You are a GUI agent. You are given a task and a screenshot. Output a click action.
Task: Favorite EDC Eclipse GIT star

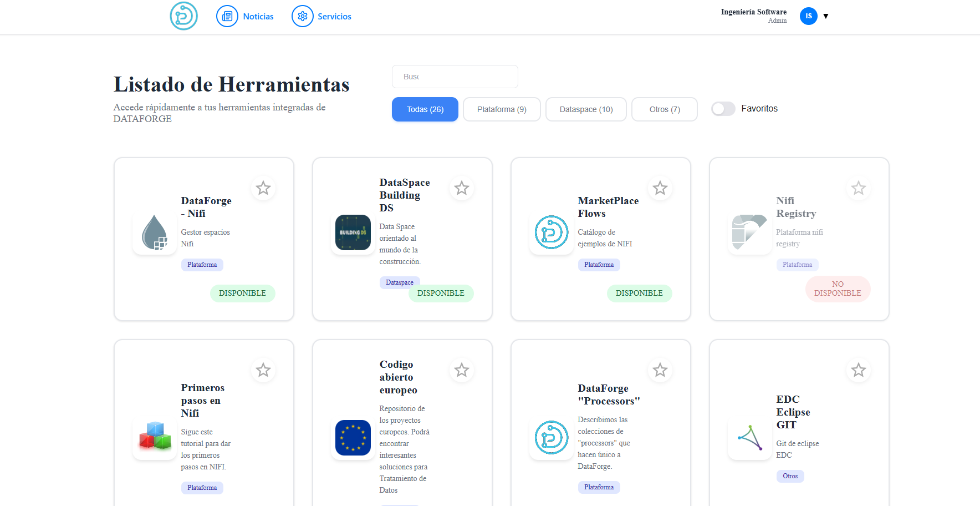point(859,370)
